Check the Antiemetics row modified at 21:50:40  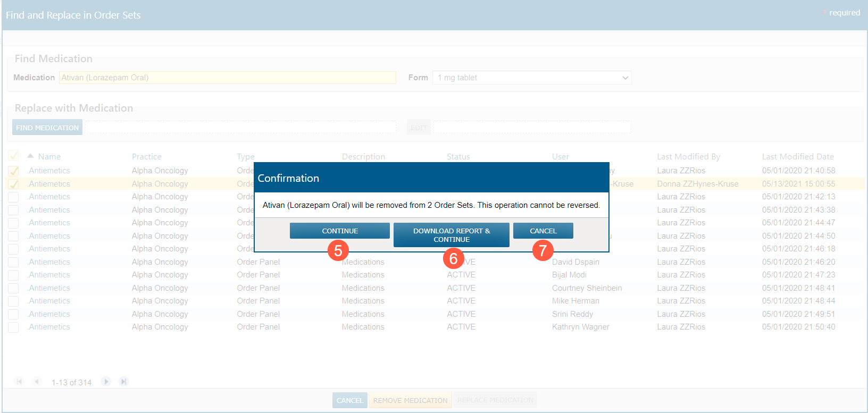[x=14, y=327]
